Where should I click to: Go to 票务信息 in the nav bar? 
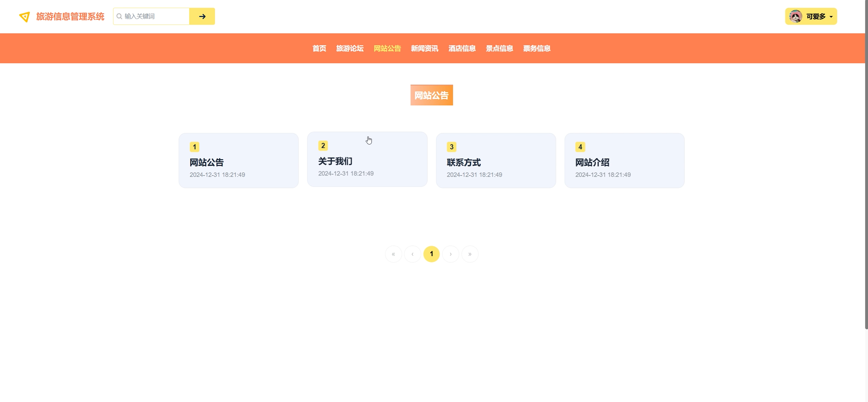coord(537,49)
